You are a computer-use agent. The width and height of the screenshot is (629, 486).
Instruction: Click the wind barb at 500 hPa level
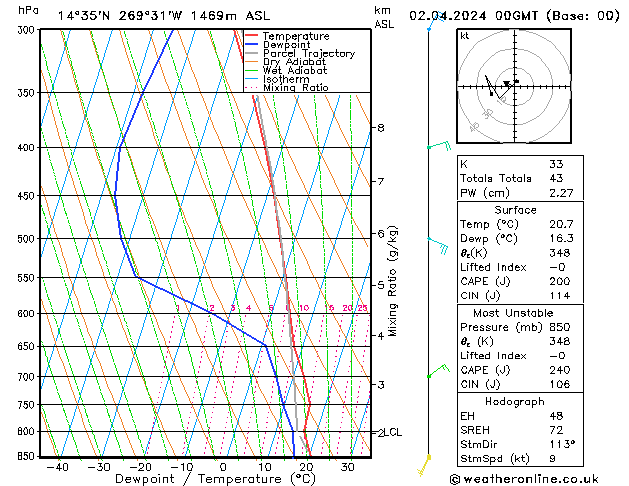pos(438,245)
